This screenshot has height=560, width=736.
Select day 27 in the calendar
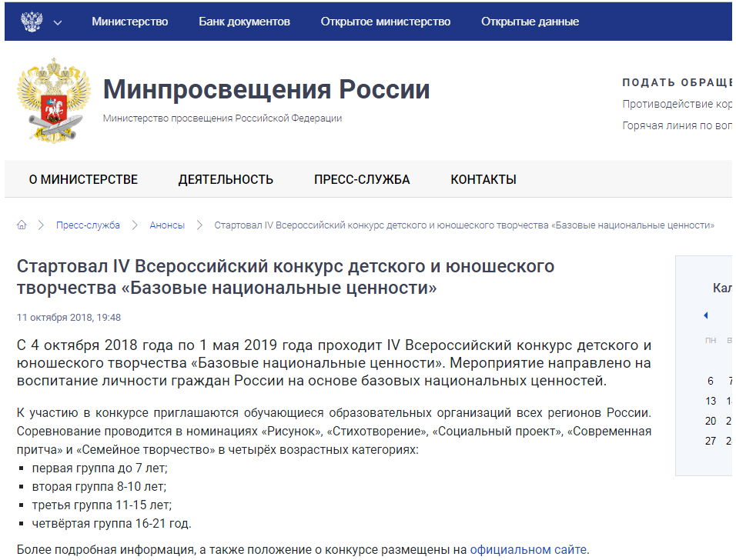[x=711, y=441]
